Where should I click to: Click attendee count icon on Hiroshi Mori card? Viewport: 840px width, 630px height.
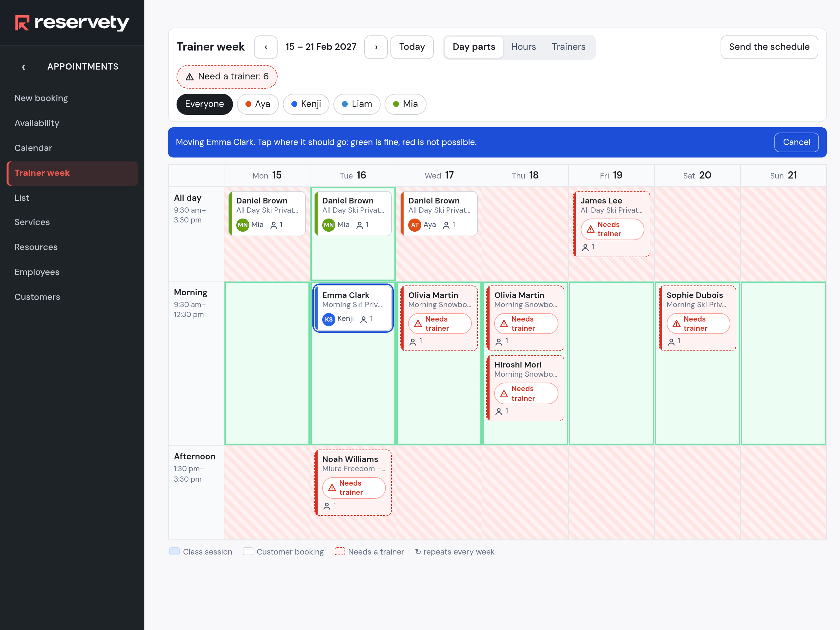coord(499,412)
